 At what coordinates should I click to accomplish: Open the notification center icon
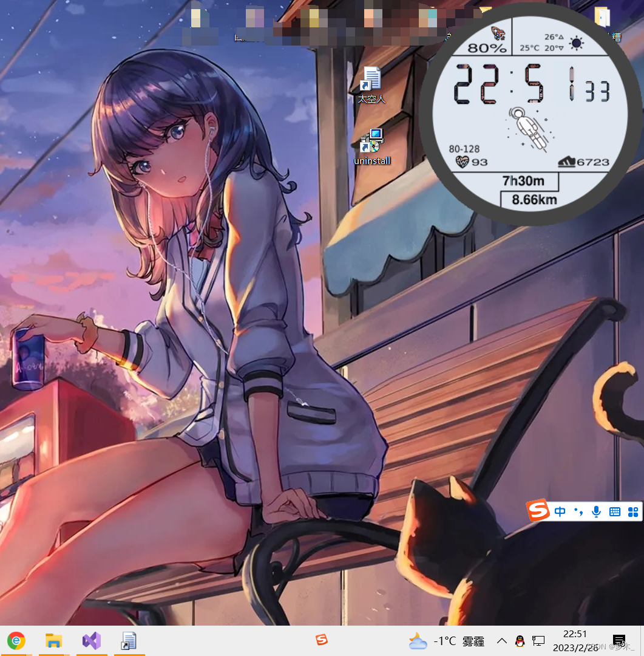[619, 641]
